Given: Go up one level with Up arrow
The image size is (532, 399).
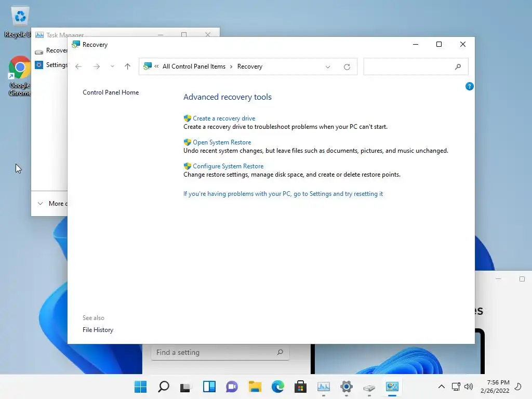Looking at the screenshot, I should click(x=128, y=66).
